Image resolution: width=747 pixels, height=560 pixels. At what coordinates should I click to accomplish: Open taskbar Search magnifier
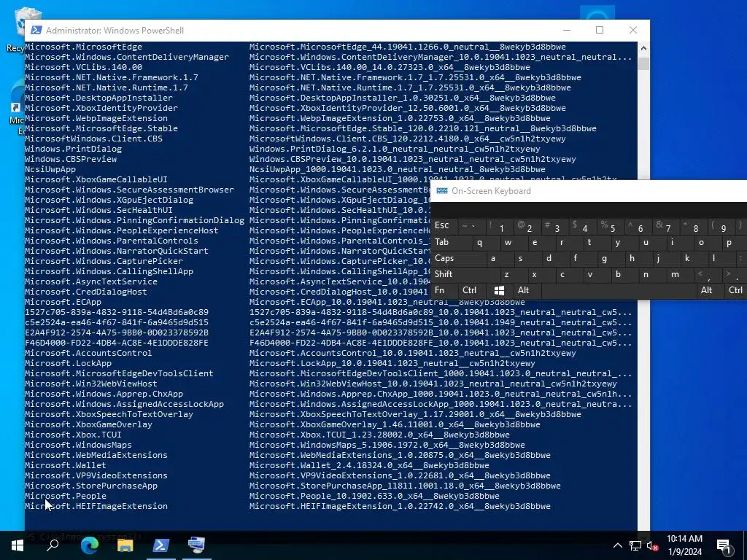53,545
